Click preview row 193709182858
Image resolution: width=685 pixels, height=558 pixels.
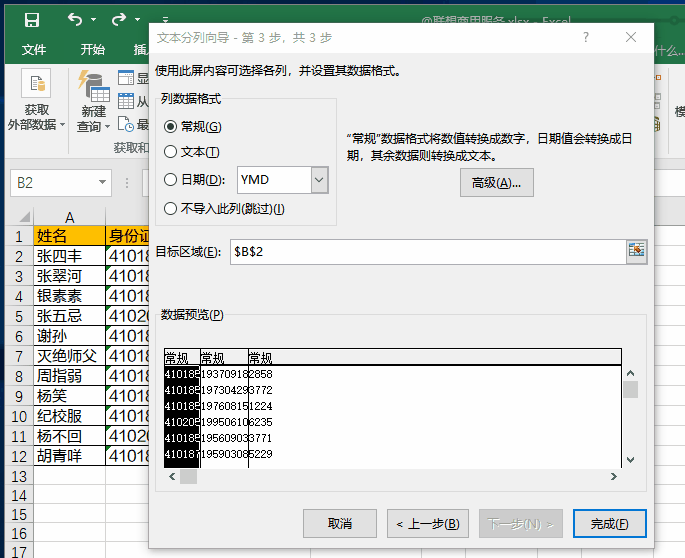[218, 374]
